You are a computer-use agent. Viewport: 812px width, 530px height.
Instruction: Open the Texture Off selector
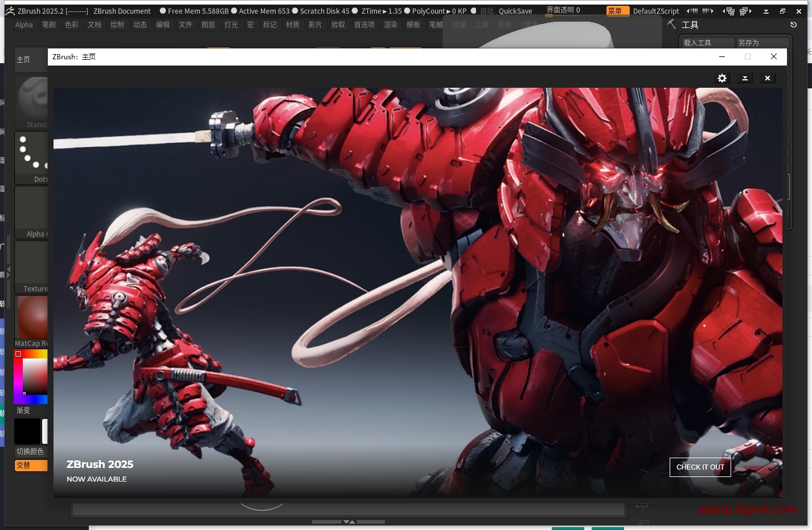32,267
